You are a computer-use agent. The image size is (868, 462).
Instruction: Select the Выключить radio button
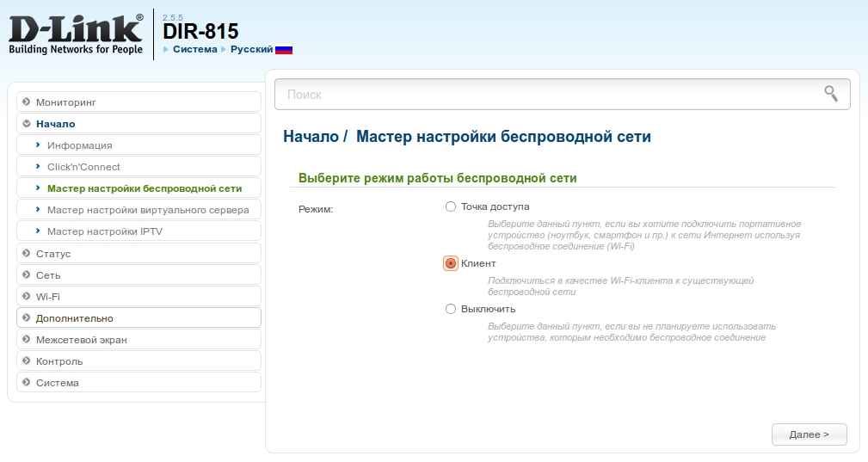pos(451,309)
